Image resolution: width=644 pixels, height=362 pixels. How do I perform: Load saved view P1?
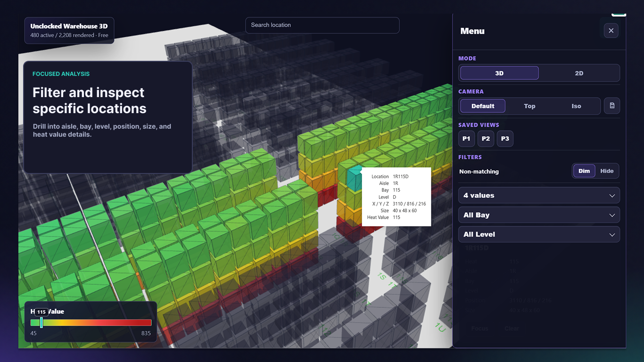[x=466, y=139]
